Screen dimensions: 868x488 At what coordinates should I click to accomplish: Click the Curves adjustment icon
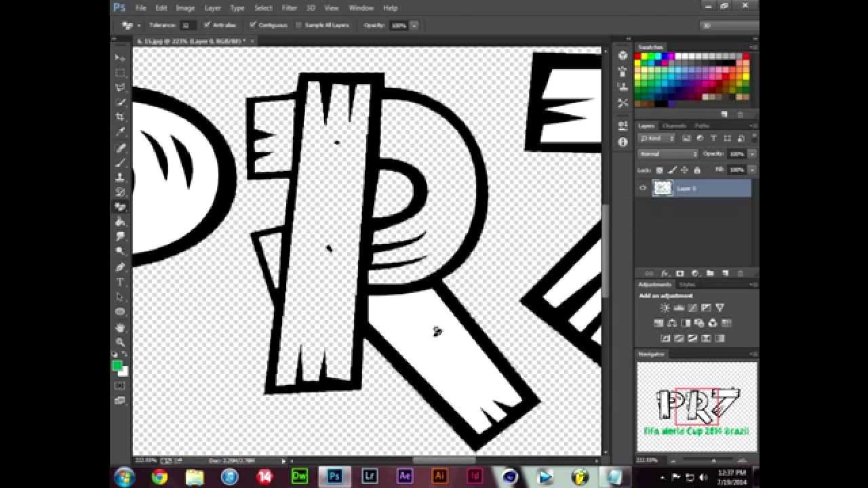point(692,308)
